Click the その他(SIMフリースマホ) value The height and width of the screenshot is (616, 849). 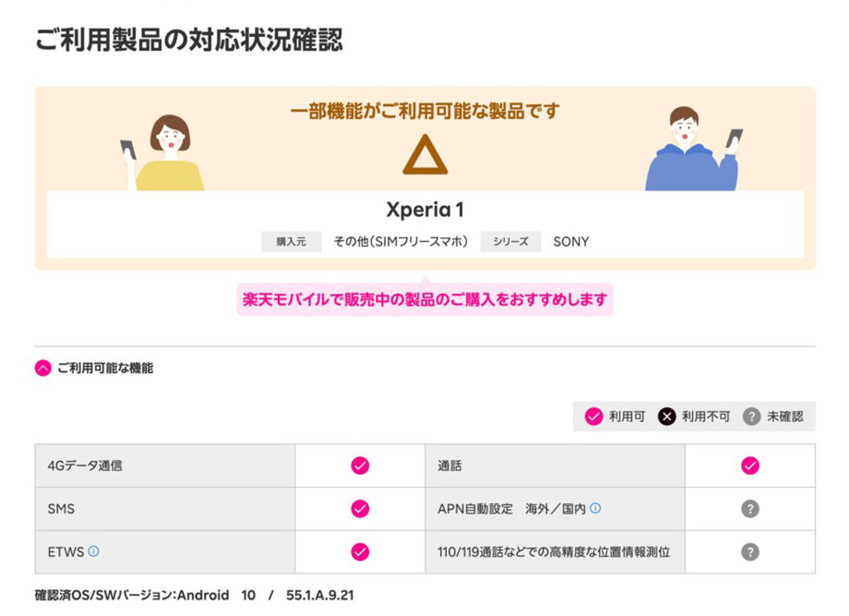click(401, 242)
